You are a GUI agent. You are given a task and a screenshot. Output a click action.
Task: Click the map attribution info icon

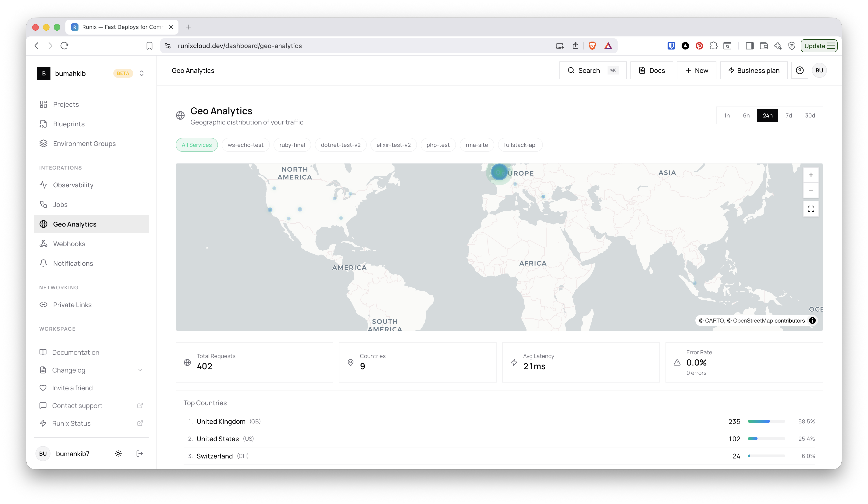click(812, 320)
